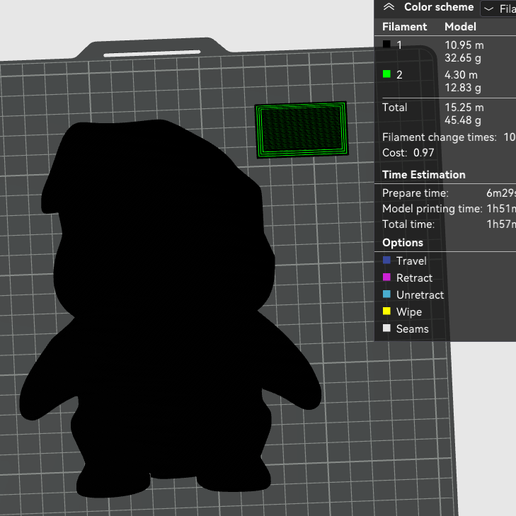Click the Options heading
The width and height of the screenshot is (516, 516).
coord(403,243)
